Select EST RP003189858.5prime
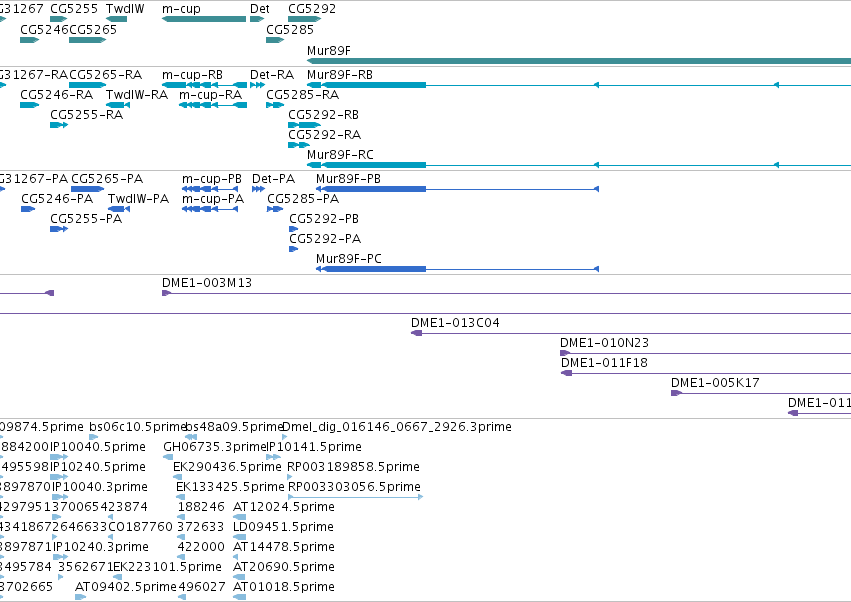 290,477
